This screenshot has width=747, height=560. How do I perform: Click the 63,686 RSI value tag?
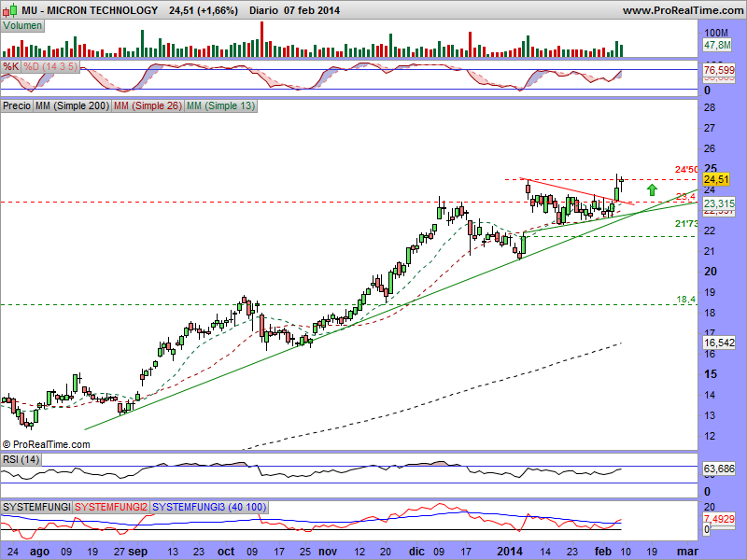click(x=719, y=469)
